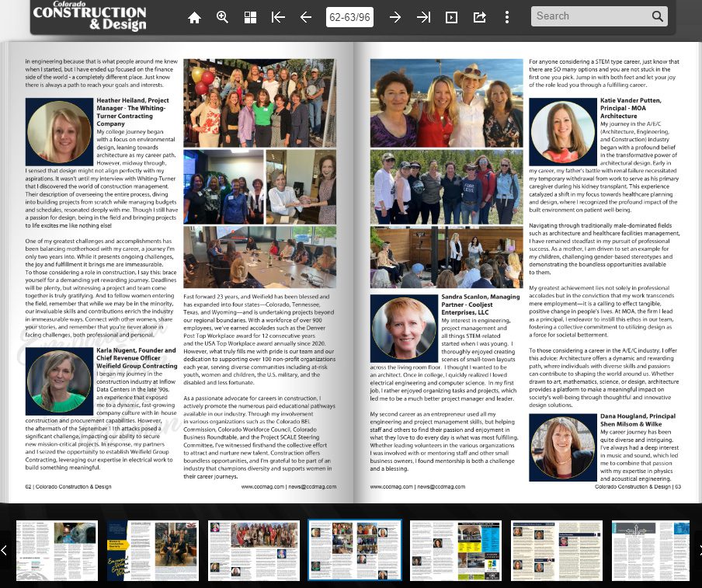Click the heading 'Katie Vander Putten,'
Viewport: 702px width, 588px height.
tap(631, 100)
